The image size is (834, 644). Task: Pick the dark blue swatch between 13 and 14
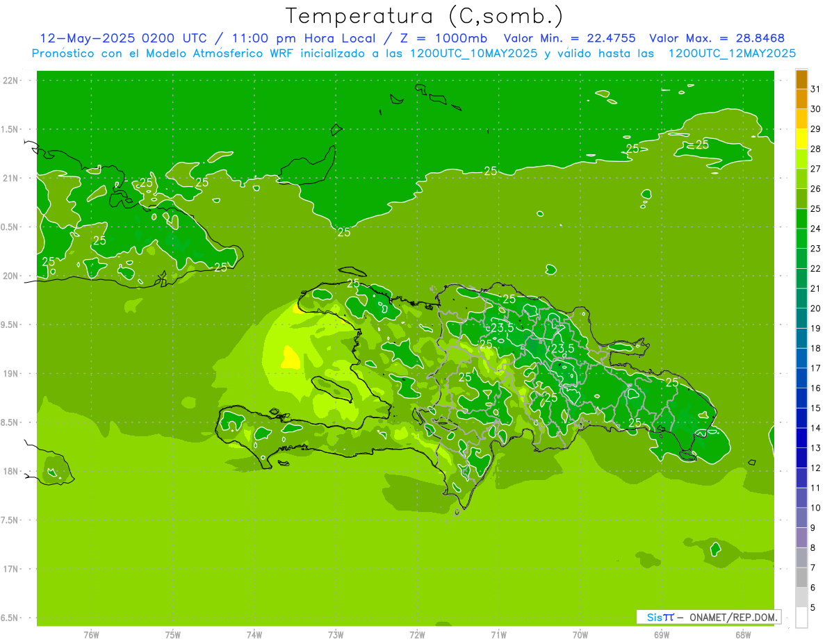801,438
